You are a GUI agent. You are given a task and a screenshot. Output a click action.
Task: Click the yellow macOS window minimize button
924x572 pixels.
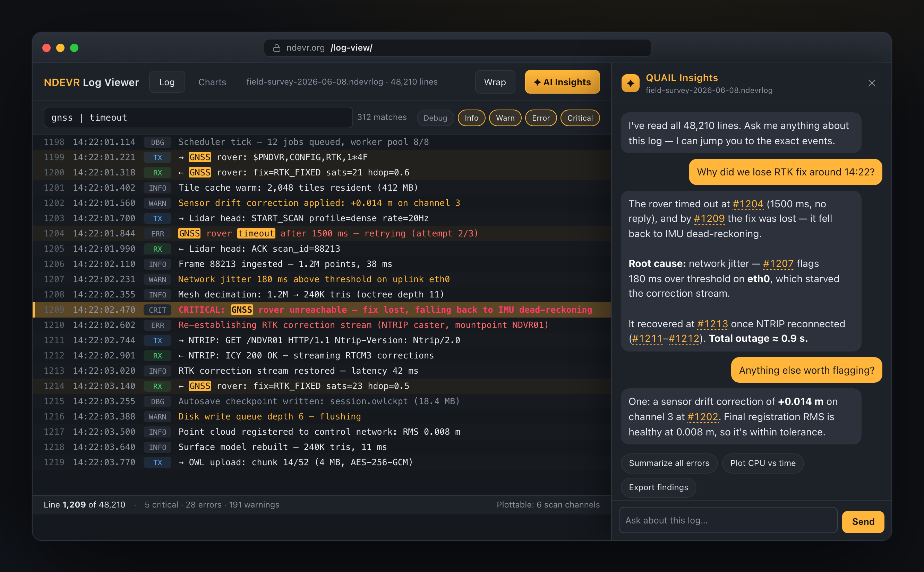click(x=60, y=48)
